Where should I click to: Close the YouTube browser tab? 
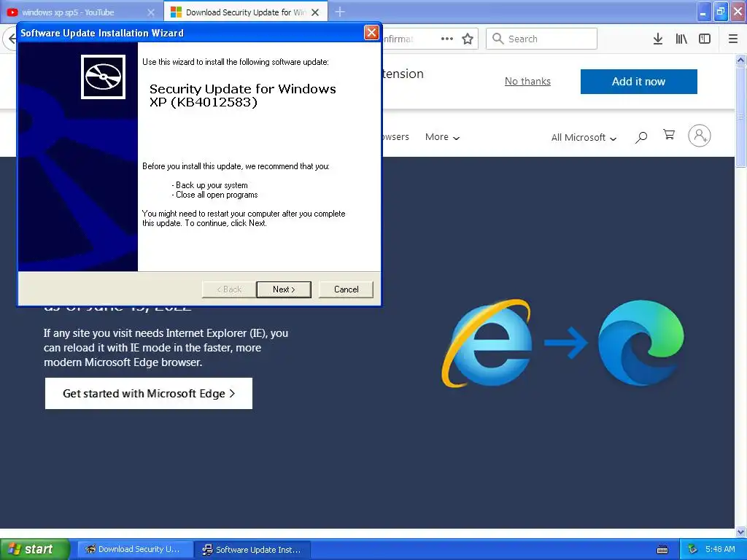(x=151, y=12)
